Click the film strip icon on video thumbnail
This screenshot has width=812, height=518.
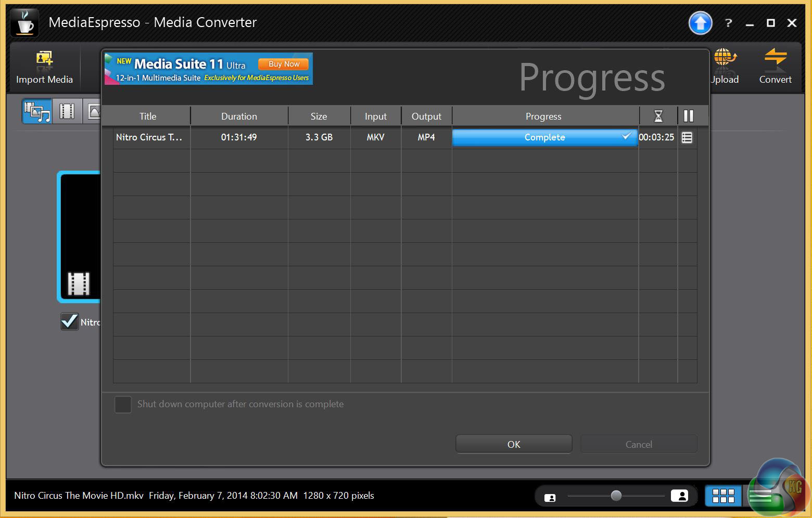coord(79,283)
